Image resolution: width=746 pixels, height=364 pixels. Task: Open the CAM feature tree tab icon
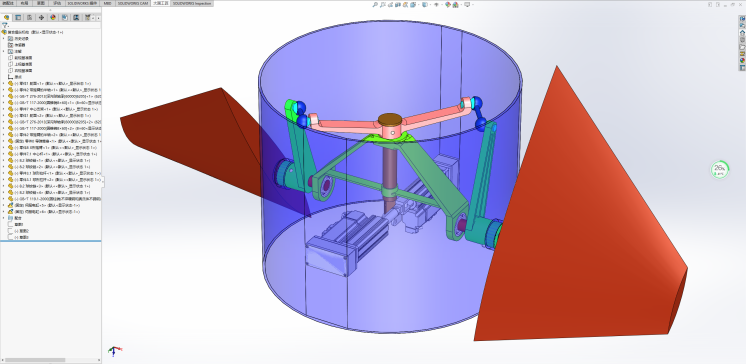point(65,18)
